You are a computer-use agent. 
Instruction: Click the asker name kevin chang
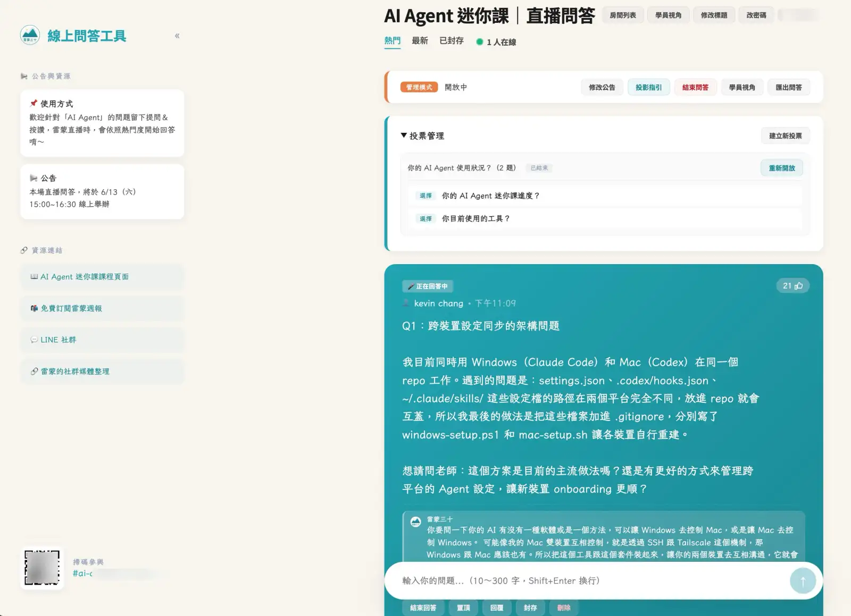coord(439,303)
